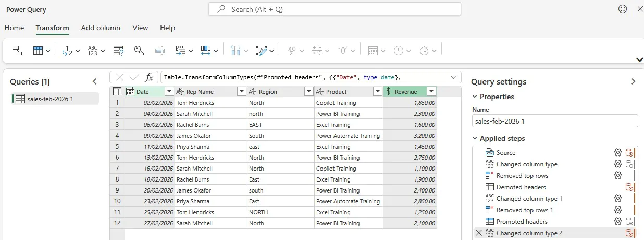Viewport: 644px width, 240px height.
Task: Click the NORTH cell in row 11
Action: 280,212
